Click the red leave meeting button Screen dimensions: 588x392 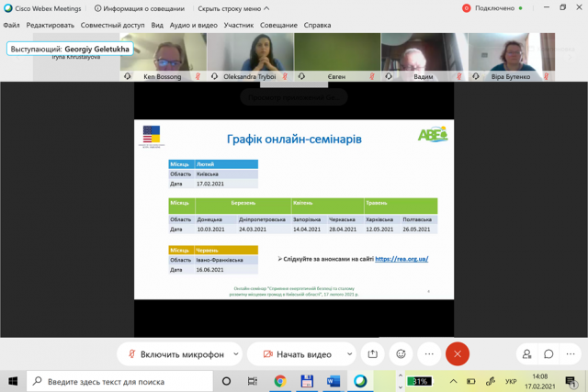click(x=458, y=353)
